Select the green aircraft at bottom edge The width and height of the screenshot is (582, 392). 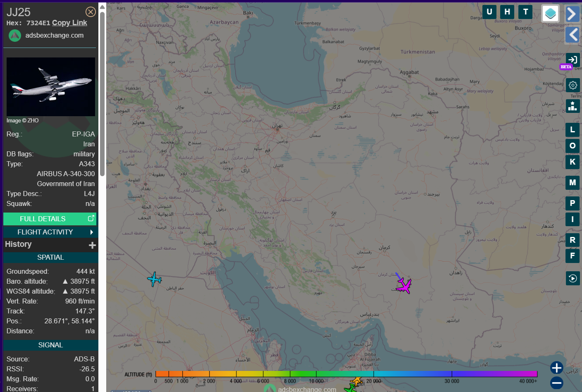351,388
